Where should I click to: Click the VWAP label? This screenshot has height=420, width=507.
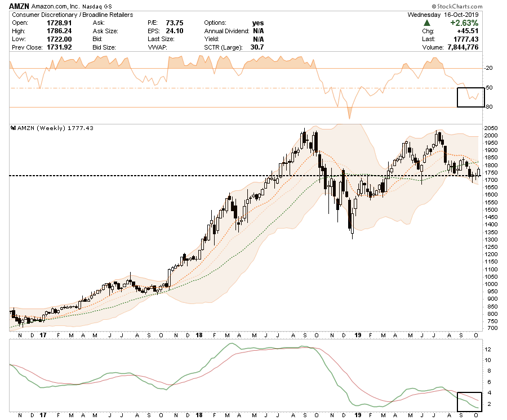(158, 47)
